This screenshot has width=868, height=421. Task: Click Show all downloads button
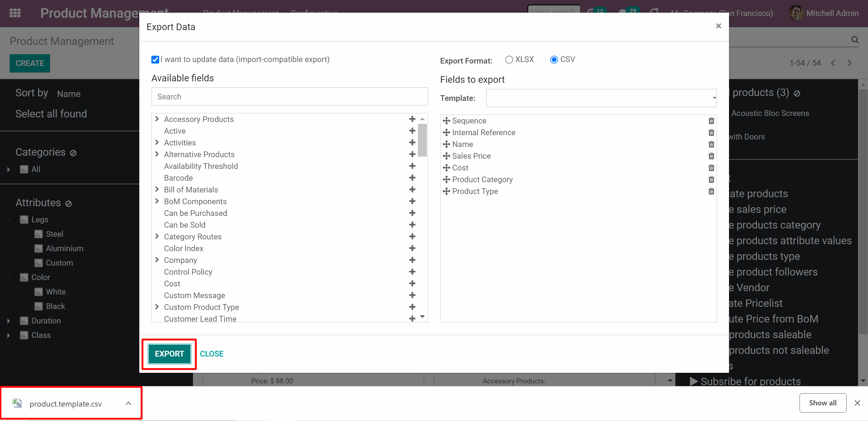click(x=822, y=403)
